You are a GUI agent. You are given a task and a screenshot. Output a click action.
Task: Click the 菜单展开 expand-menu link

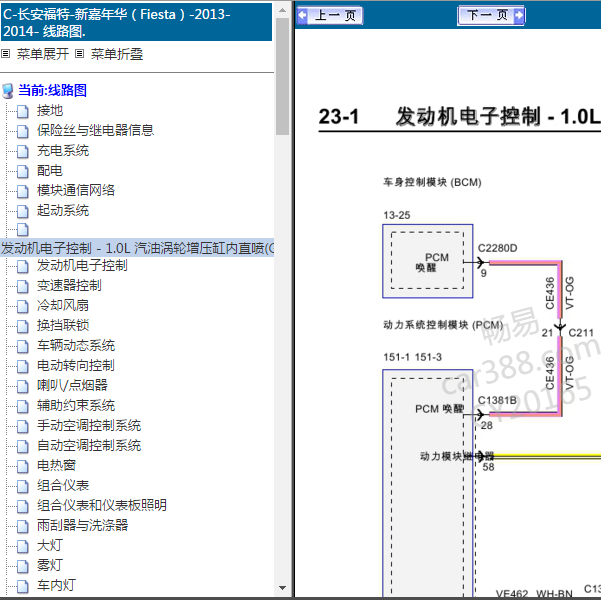pyautogui.click(x=43, y=54)
